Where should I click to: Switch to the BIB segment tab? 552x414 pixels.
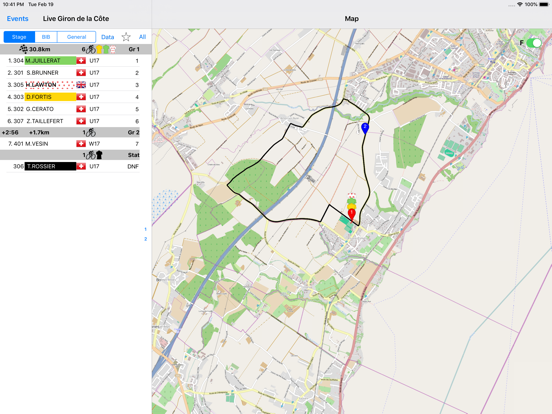point(46,37)
